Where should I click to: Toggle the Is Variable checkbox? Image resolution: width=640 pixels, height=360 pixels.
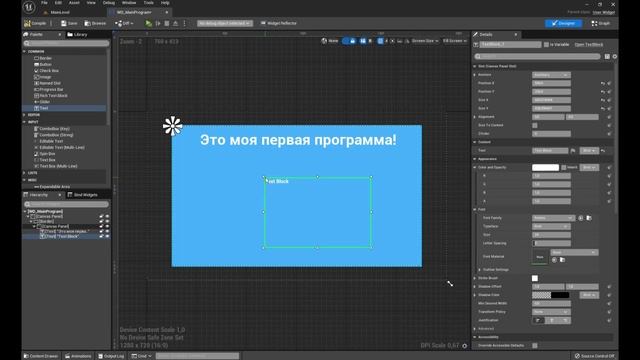tap(546, 44)
